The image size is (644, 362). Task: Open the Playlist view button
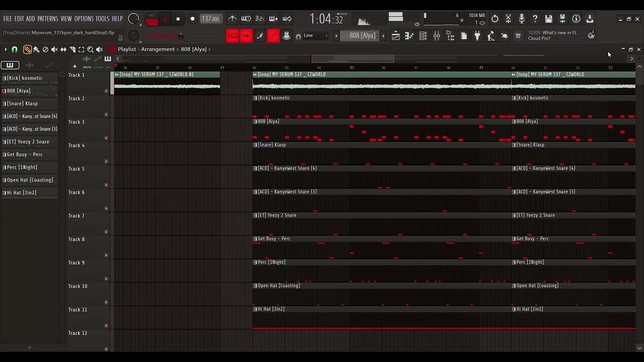(396, 36)
